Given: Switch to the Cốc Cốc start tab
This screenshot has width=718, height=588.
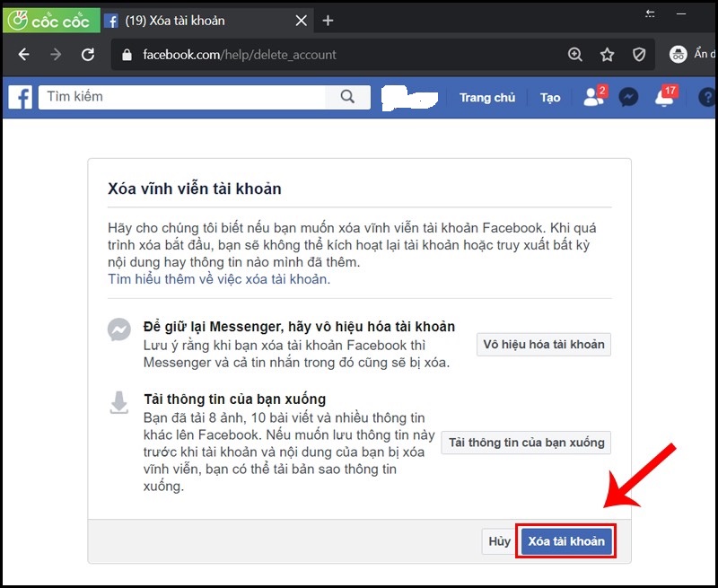Looking at the screenshot, I should pos(51,19).
